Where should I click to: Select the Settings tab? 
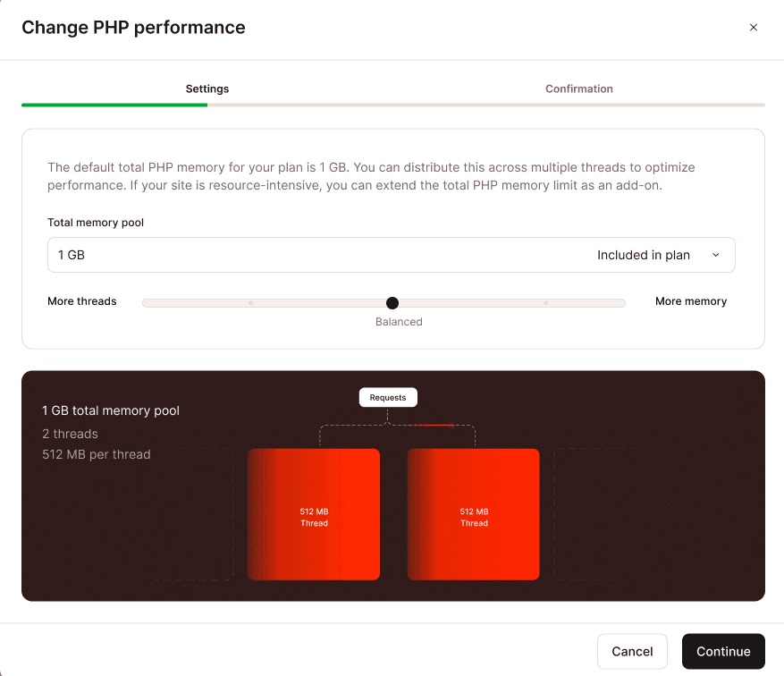207,89
